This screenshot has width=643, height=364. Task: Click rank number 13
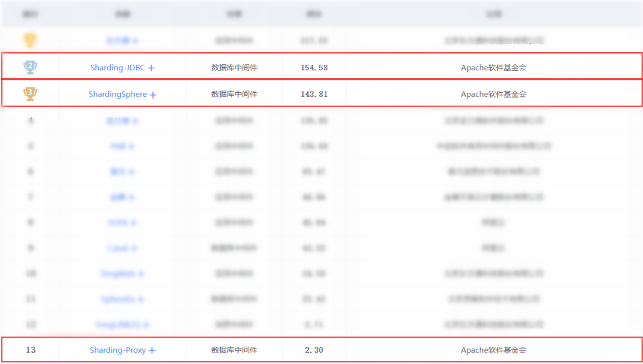click(30, 350)
